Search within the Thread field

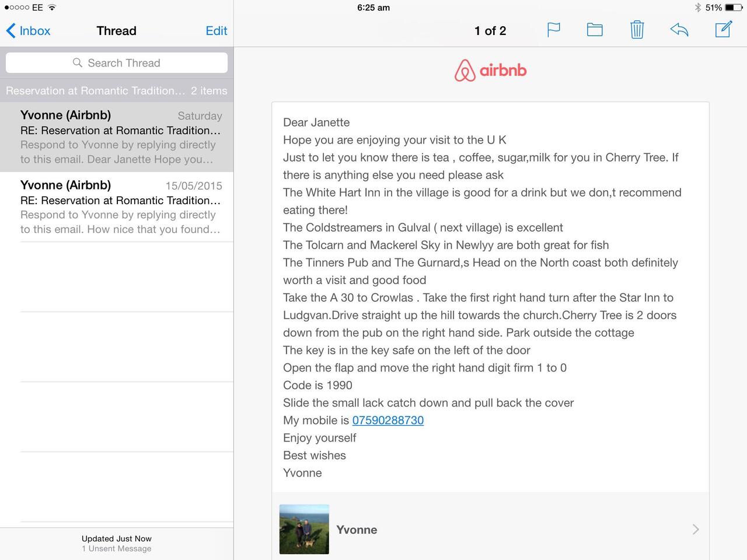click(x=123, y=63)
